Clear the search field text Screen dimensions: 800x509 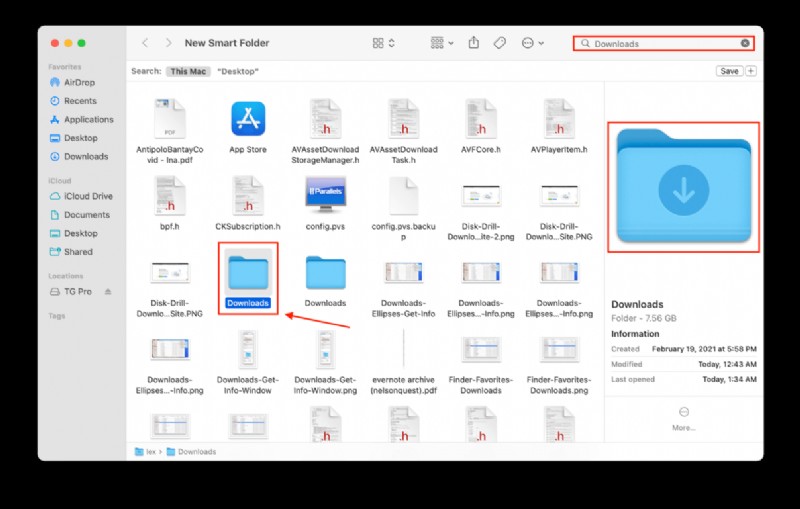(745, 43)
